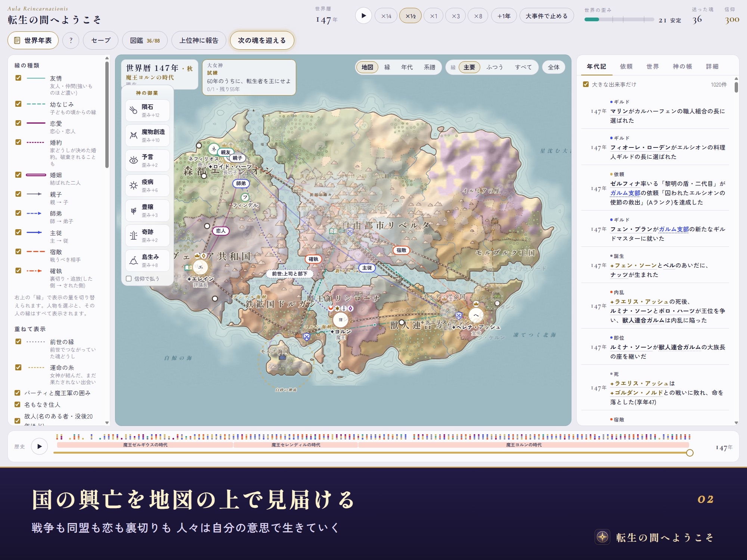This screenshot has height=560, width=747.
Task: Switch map view to 系譜
Action: coord(429,67)
